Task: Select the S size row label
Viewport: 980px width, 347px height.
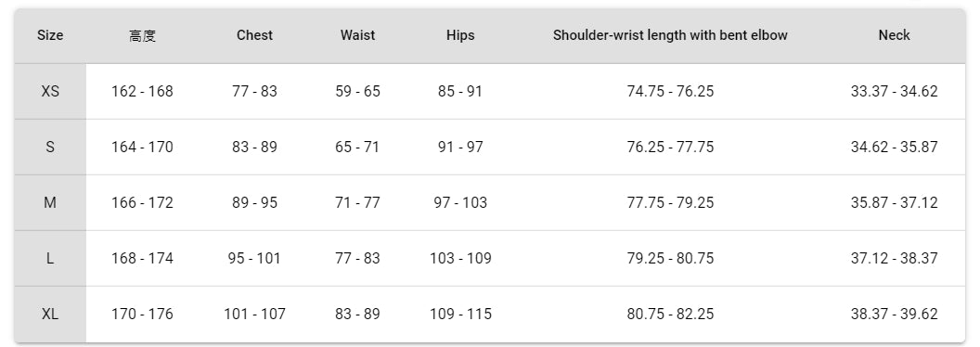Action: click(50, 147)
